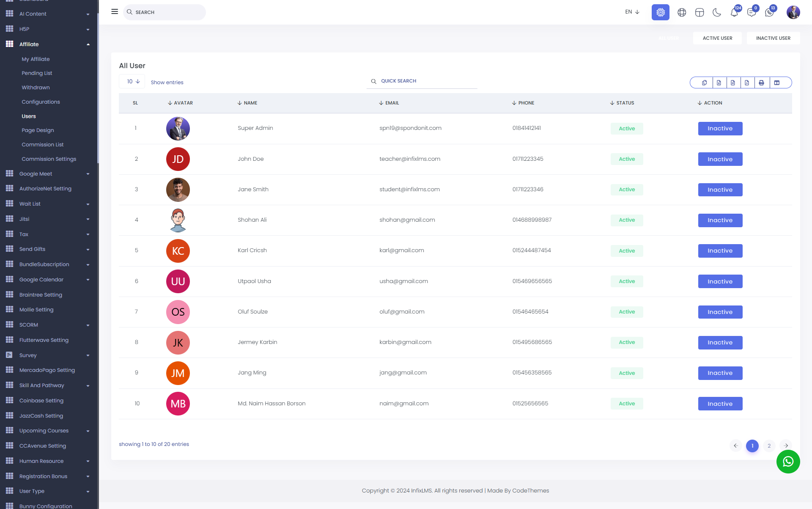Image resolution: width=812 pixels, height=509 pixels.
Task: Export table to Excel icon
Action: (x=719, y=83)
